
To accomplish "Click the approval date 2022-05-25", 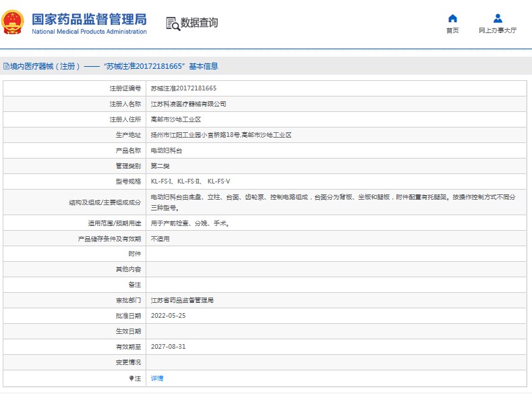I will (x=167, y=316).
